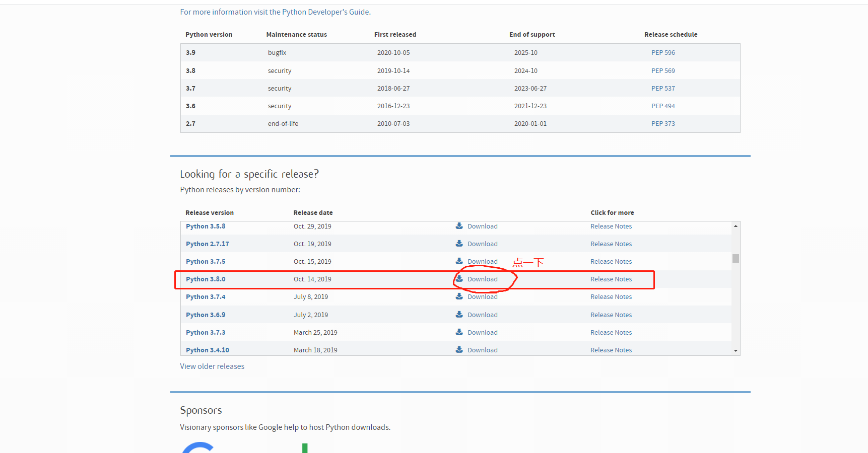Image resolution: width=868 pixels, height=453 pixels.
Task: Select the 'Sponsors' heading
Action: click(201, 410)
